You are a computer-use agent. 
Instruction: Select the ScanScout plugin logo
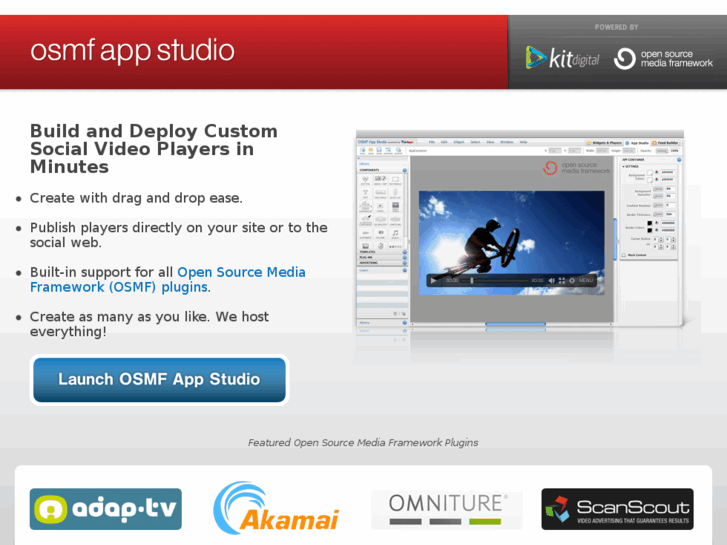(x=618, y=509)
